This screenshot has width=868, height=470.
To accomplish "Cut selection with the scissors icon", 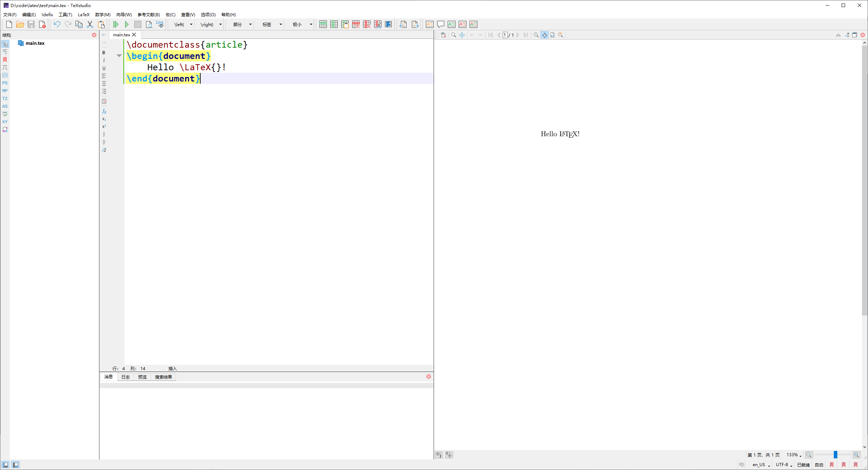I will pos(90,24).
